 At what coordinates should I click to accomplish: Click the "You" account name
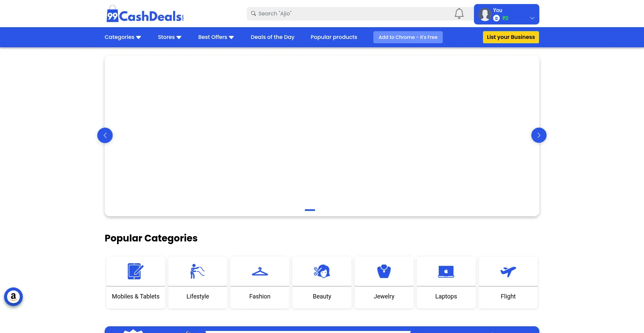coord(497,10)
